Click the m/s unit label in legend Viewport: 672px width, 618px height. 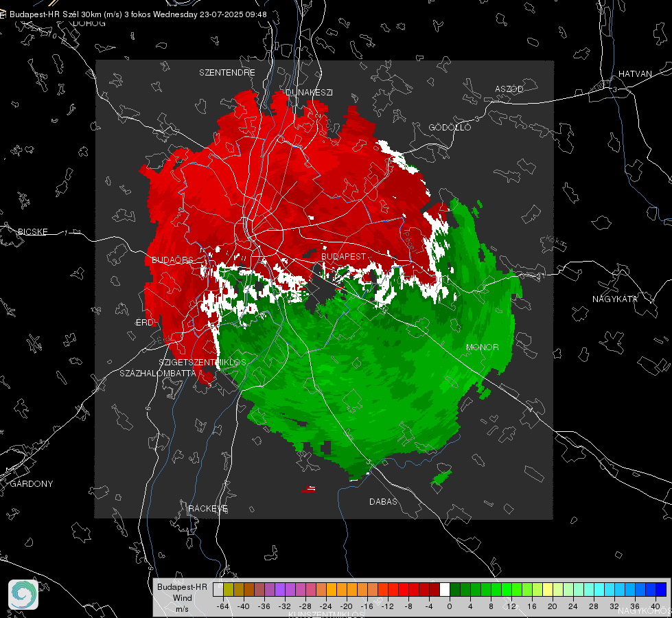[182, 609]
